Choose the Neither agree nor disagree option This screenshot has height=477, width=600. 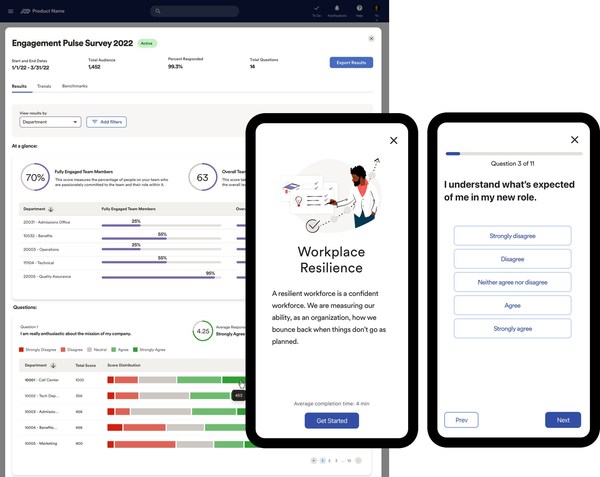pyautogui.click(x=512, y=282)
